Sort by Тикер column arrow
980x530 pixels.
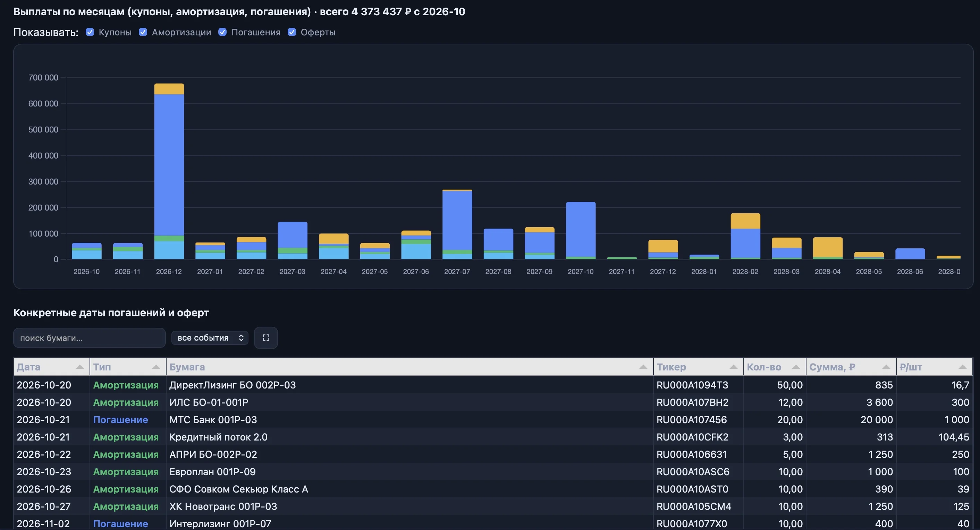pos(734,367)
